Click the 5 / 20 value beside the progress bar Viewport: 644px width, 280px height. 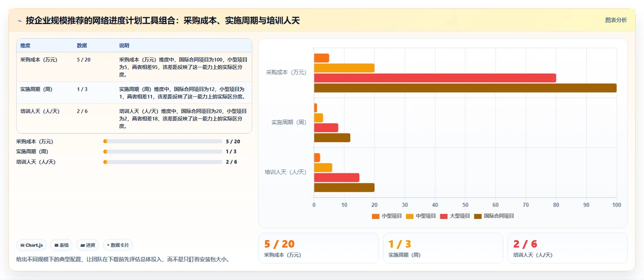coord(233,141)
